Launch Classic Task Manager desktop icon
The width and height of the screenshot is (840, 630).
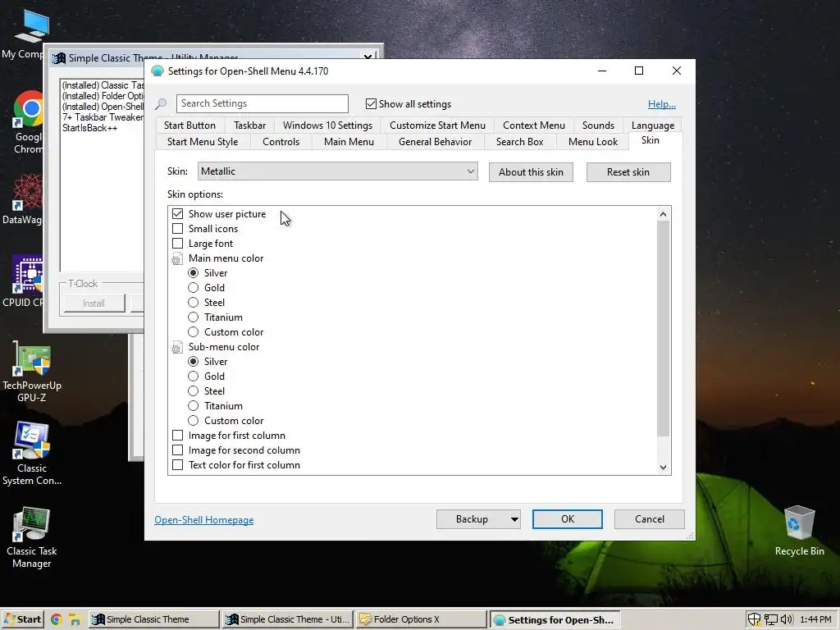32,537
